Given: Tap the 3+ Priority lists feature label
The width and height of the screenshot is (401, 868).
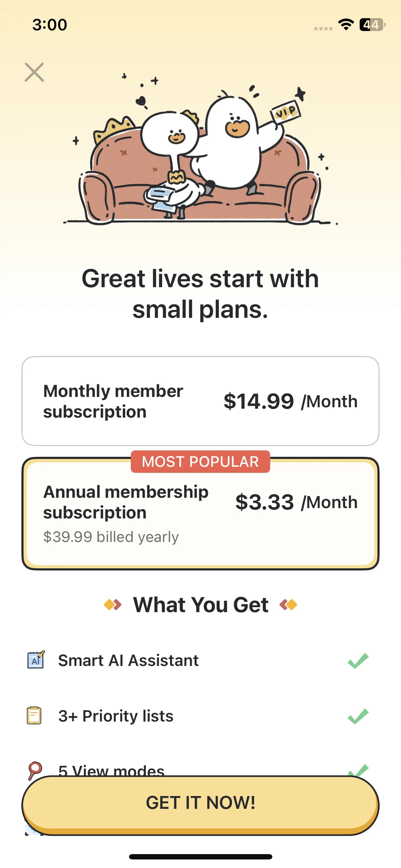Looking at the screenshot, I should point(116,716).
